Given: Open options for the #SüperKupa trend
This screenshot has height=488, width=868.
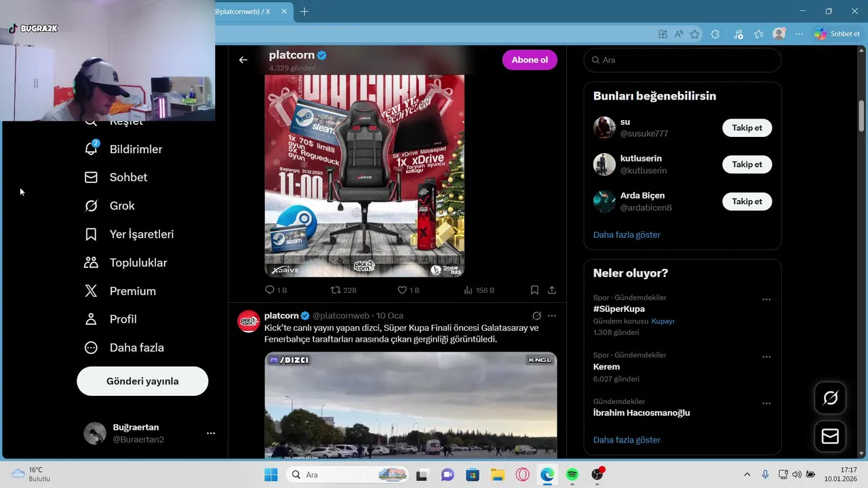Looking at the screenshot, I should [766, 299].
